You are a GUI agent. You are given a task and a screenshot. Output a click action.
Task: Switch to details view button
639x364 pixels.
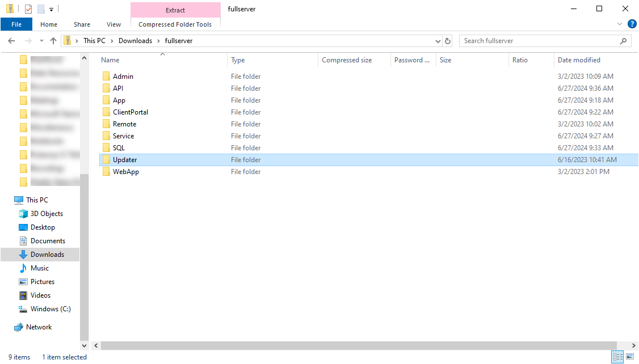click(x=617, y=357)
